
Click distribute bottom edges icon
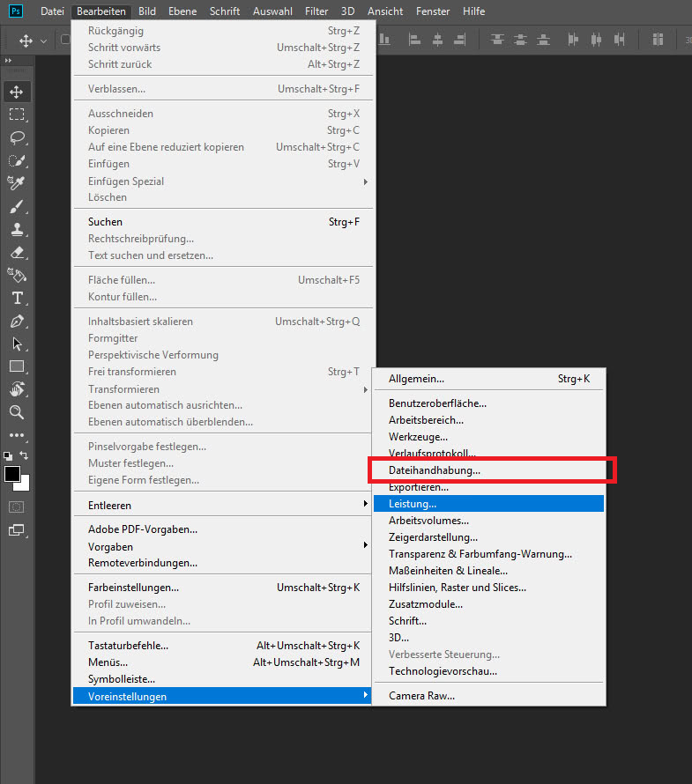coord(543,40)
